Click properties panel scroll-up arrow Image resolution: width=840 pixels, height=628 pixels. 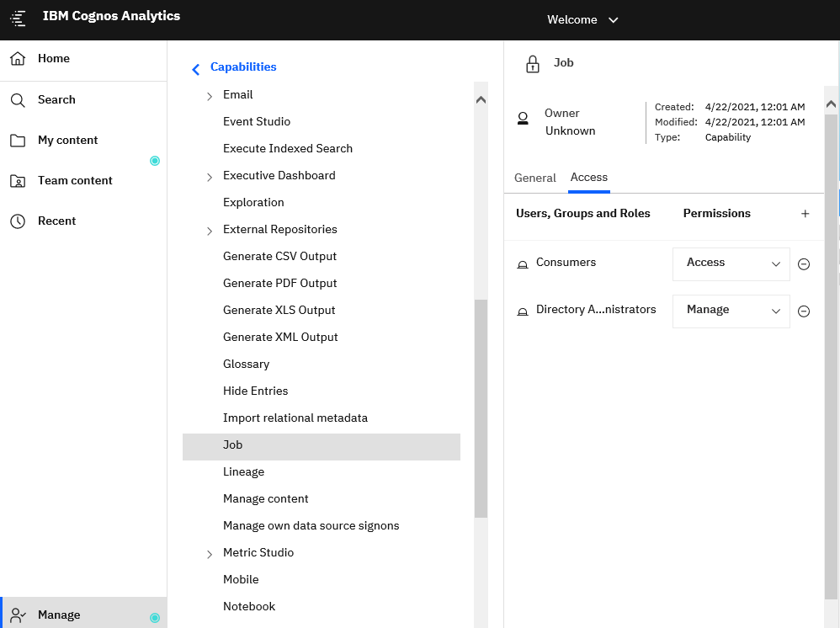coord(831,104)
